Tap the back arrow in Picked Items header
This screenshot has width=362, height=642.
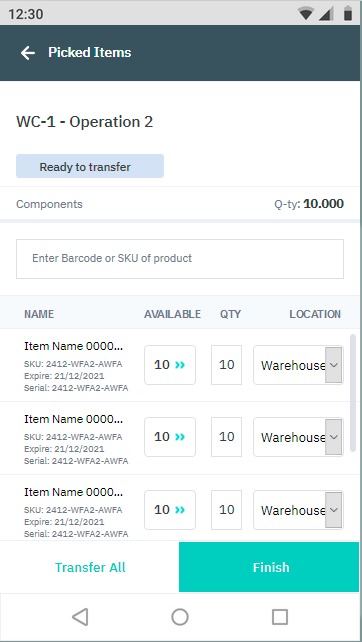(28, 53)
